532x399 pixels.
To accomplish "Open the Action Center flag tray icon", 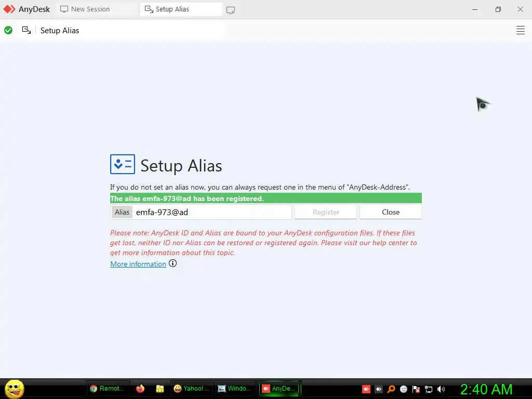I will coord(416,389).
